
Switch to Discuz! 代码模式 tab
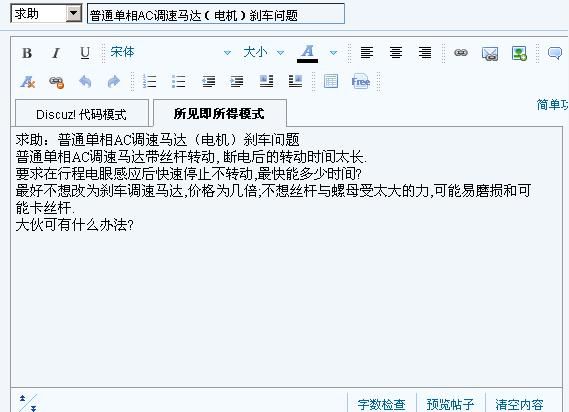[x=82, y=114]
